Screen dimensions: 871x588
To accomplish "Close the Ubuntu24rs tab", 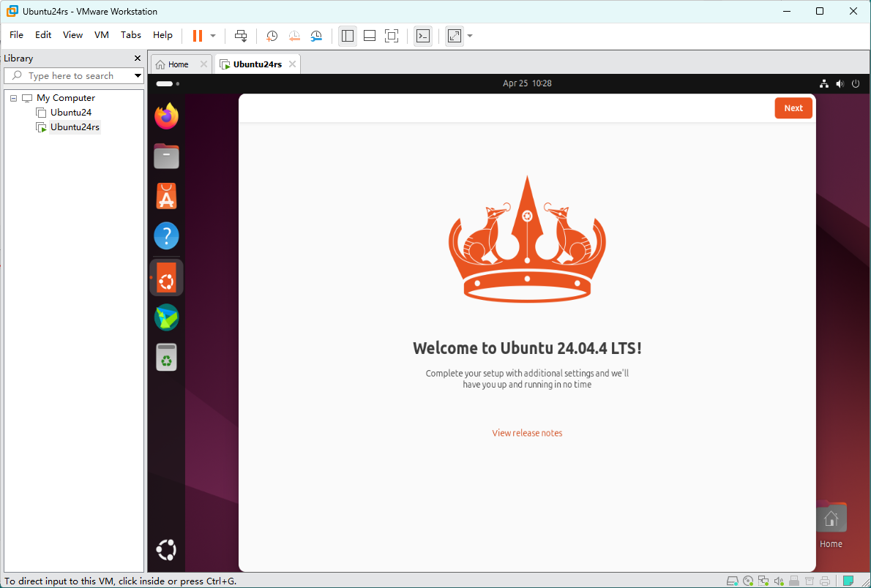I will pos(292,64).
